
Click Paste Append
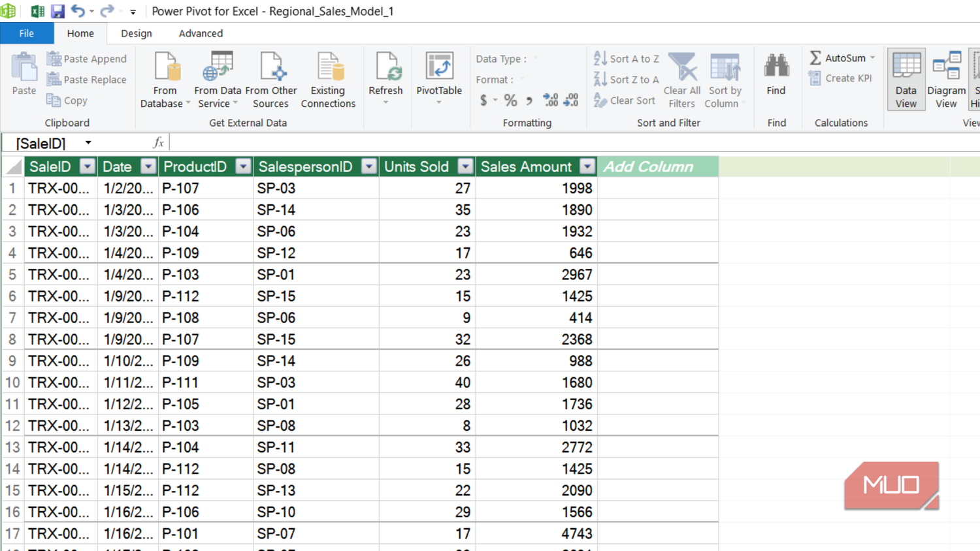tap(87, 59)
